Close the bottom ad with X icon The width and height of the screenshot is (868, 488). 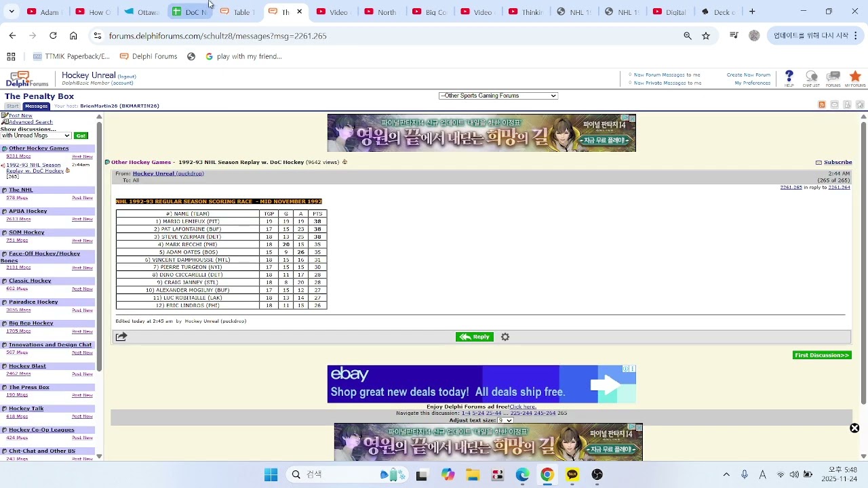pos(854,428)
